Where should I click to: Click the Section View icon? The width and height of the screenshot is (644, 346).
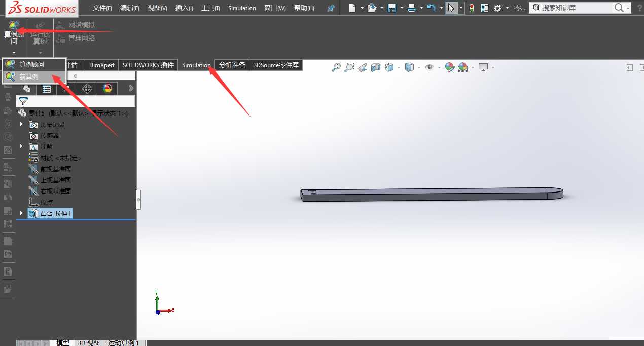(x=376, y=67)
